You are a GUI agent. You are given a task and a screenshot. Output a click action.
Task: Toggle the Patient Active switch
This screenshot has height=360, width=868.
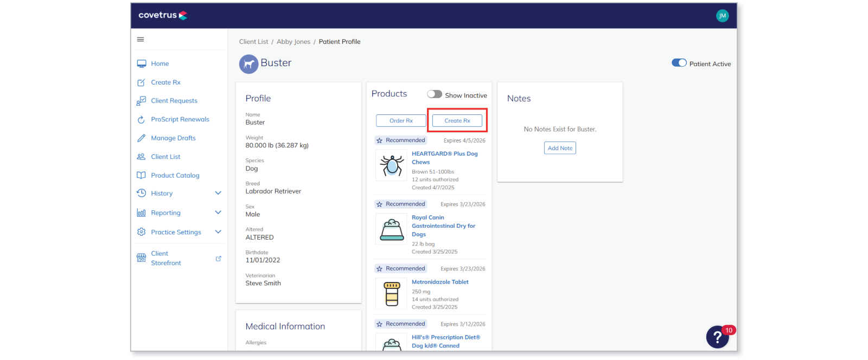679,63
